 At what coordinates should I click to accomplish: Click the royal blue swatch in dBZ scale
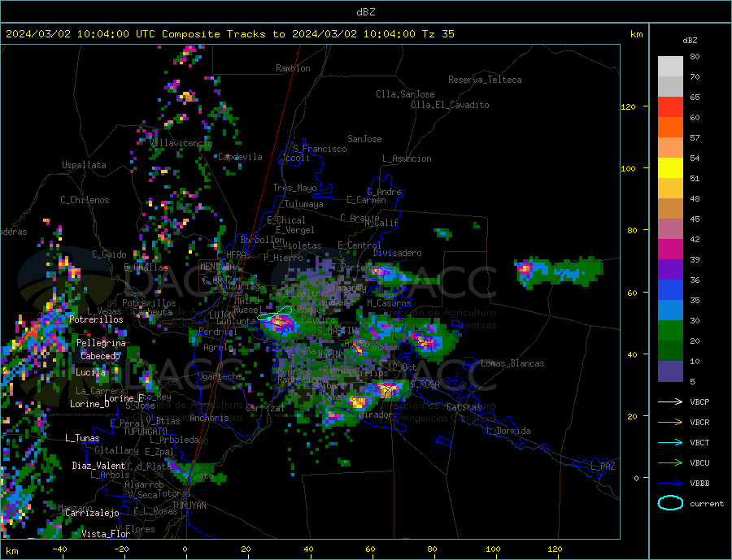pyautogui.click(x=670, y=290)
